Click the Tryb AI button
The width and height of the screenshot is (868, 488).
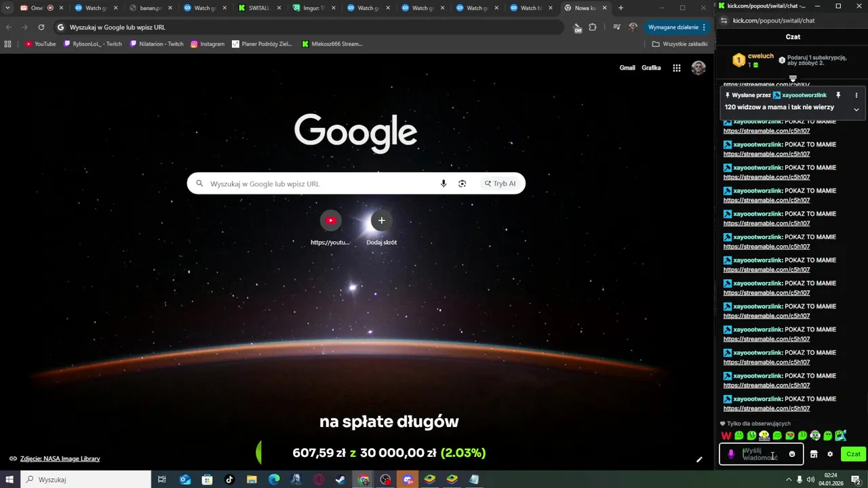click(500, 184)
